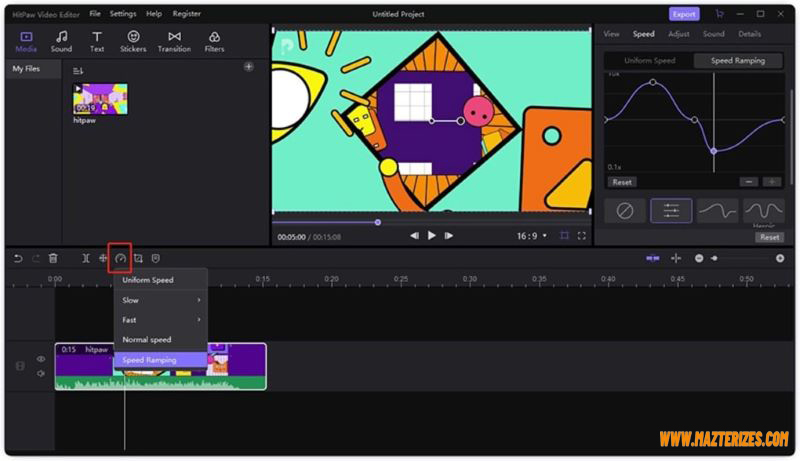Viewport: 800px width, 461px height.
Task: Add speed point with plus button
Action: coord(772,182)
